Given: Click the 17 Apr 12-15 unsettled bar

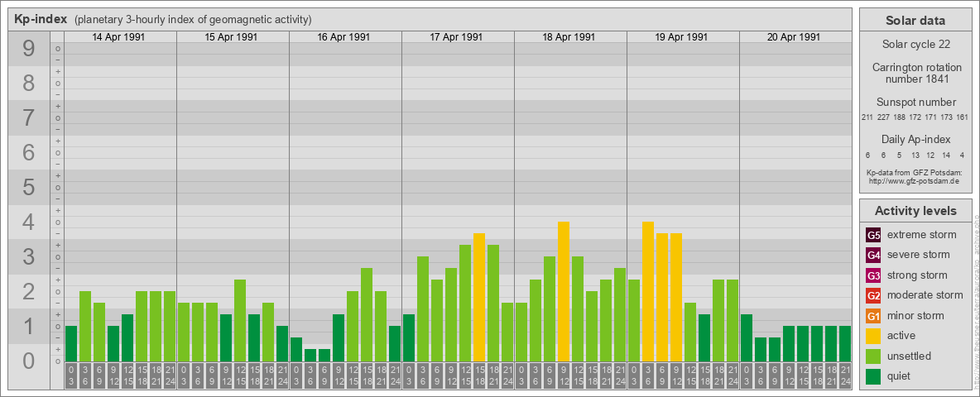Looking at the screenshot, I should click(x=465, y=303).
